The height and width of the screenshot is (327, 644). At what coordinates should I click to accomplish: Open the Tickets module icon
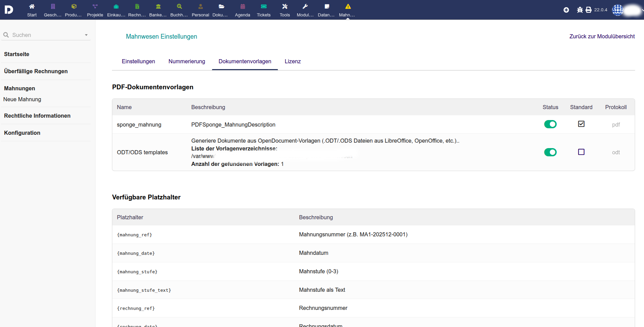pos(264,7)
